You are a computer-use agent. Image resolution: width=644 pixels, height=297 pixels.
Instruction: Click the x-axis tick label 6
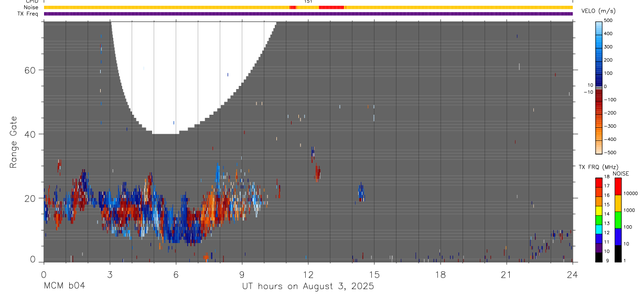(x=176, y=275)
